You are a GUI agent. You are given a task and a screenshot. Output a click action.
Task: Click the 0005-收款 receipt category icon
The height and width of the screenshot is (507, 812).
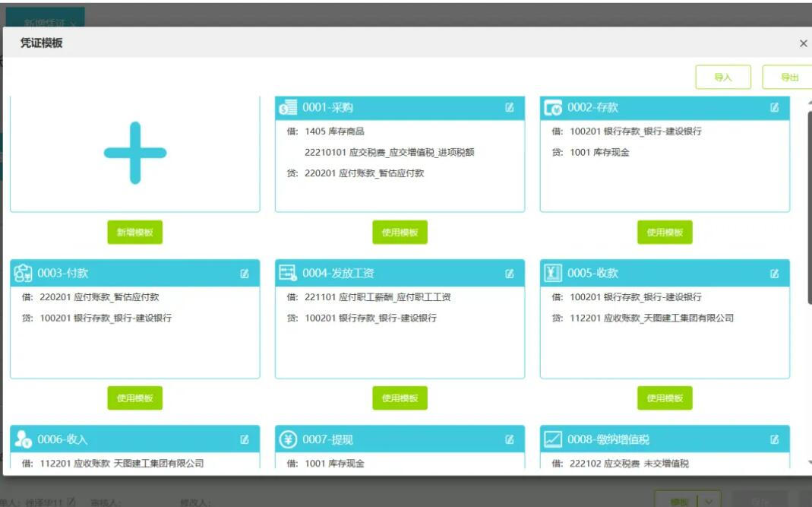coord(552,273)
